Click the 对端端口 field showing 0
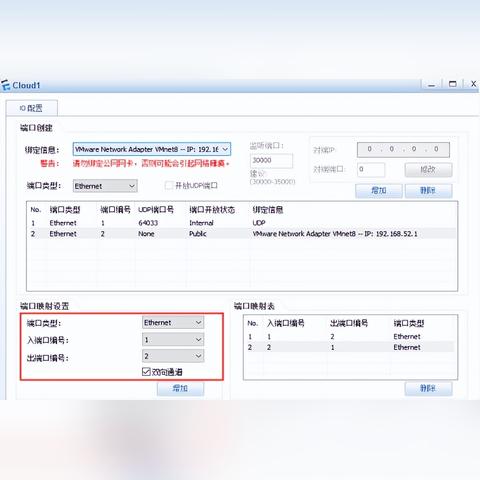This screenshot has height=480, width=480. click(x=371, y=169)
